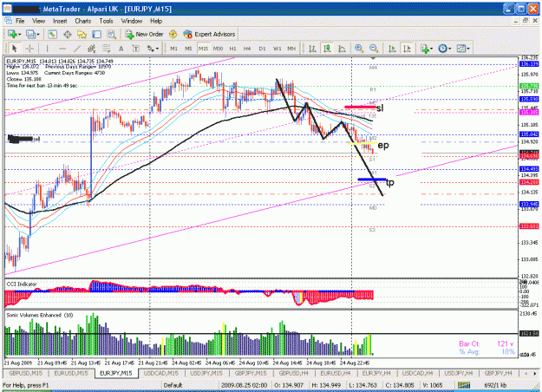This screenshot has width=542, height=392.
Task: Open the View menu
Action: click(x=38, y=21)
